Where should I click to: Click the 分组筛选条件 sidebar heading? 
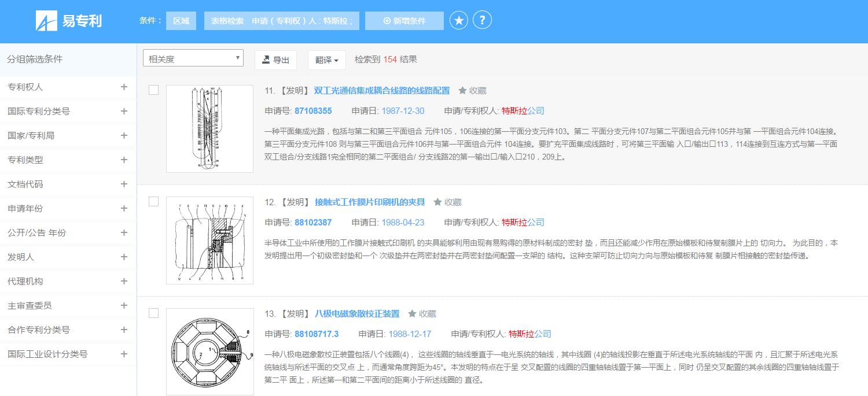tap(35, 60)
